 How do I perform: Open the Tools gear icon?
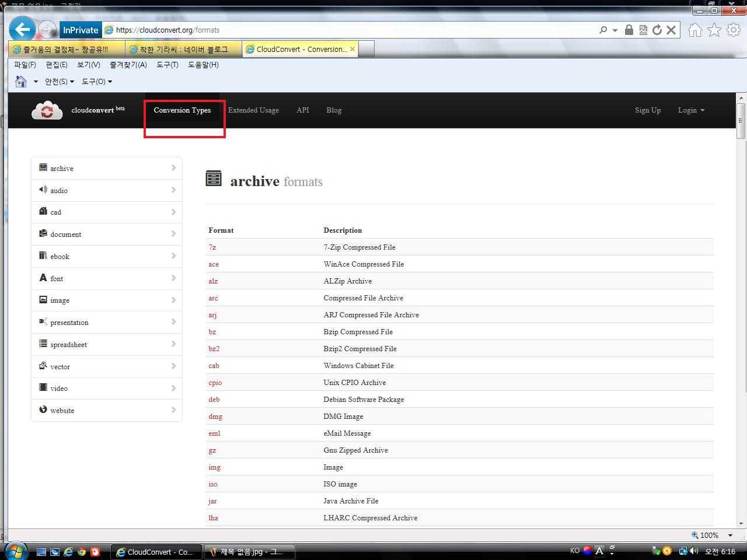[734, 30]
